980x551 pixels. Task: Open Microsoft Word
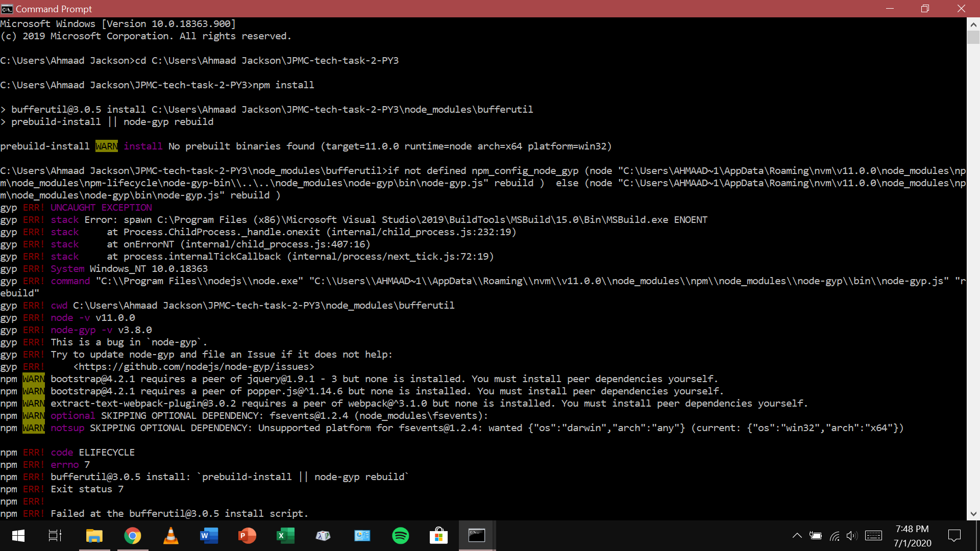click(209, 536)
